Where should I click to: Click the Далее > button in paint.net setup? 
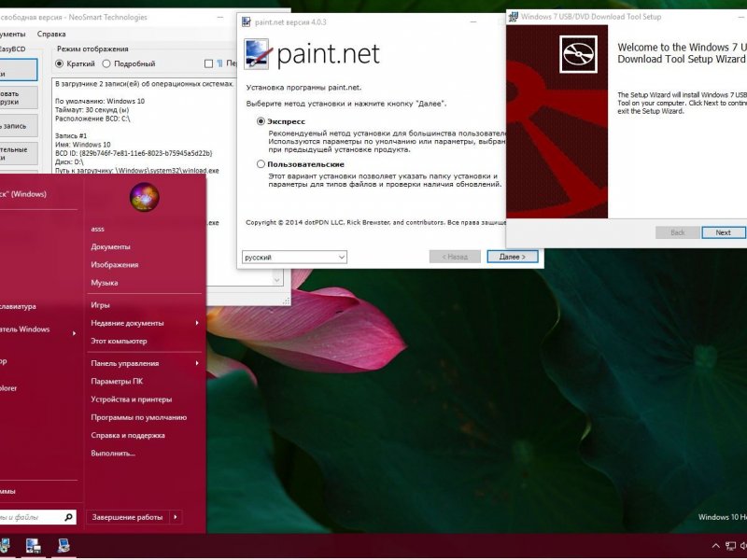pos(513,257)
